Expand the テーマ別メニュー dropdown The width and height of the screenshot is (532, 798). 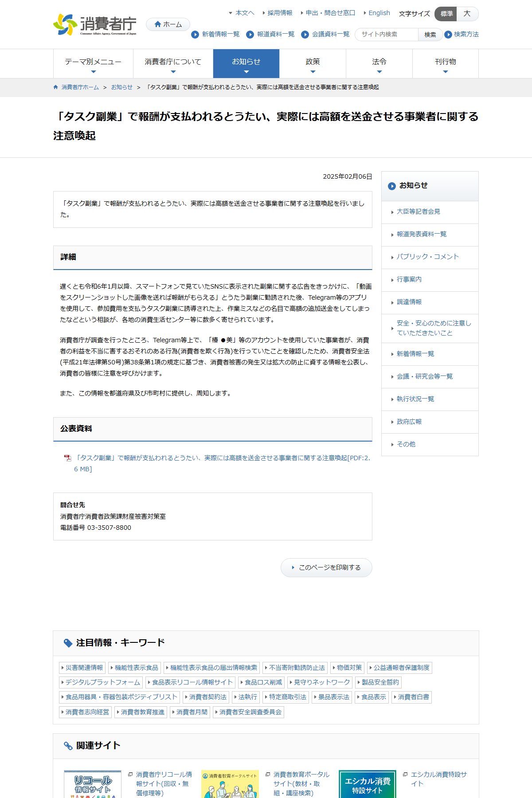coord(93,64)
